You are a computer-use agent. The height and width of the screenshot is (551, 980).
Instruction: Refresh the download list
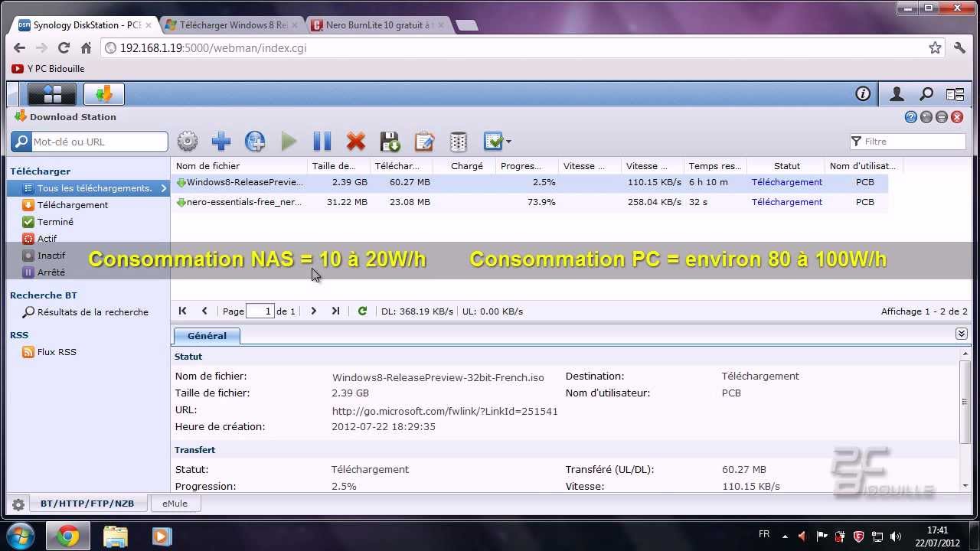pos(362,311)
